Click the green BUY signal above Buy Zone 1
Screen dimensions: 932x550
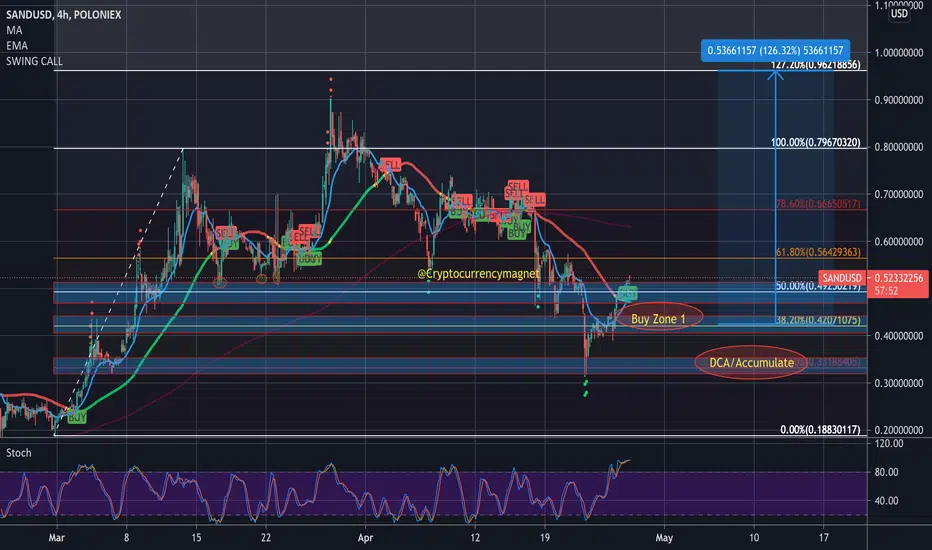[x=628, y=293]
